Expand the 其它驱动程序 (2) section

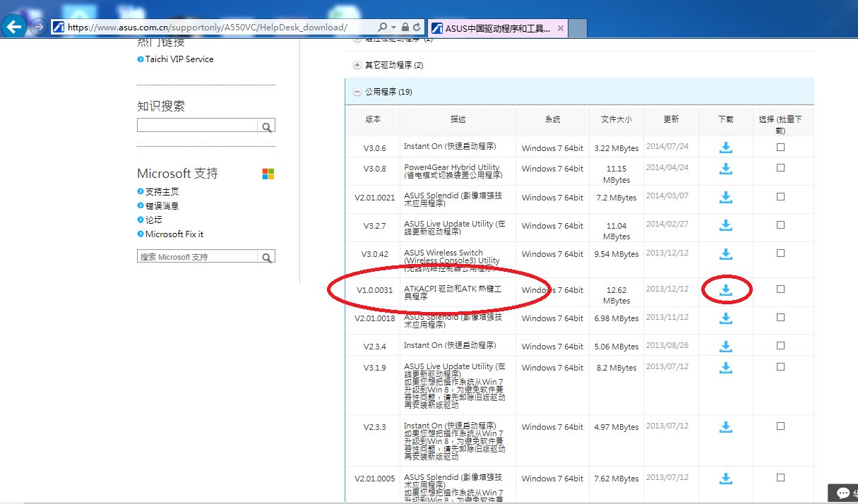(357, 64)
